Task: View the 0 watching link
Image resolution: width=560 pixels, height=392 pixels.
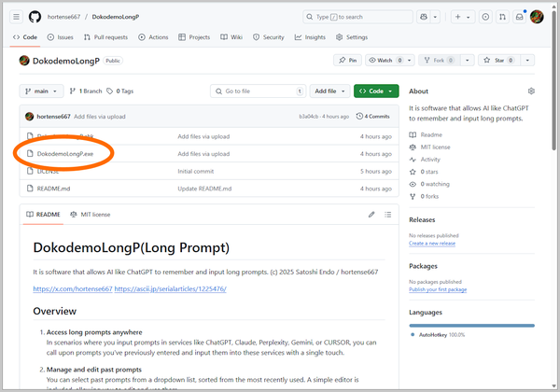Action: pos(429,184)
